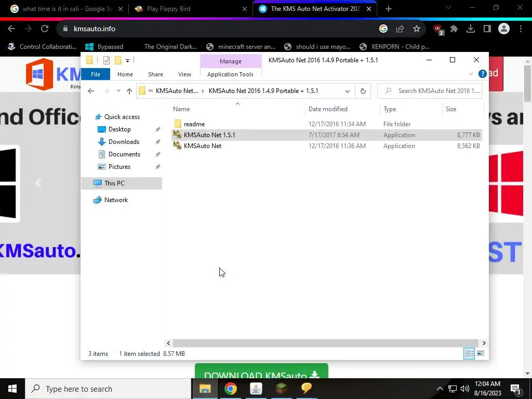Open Explorer help question mark

tap(482, 74)
